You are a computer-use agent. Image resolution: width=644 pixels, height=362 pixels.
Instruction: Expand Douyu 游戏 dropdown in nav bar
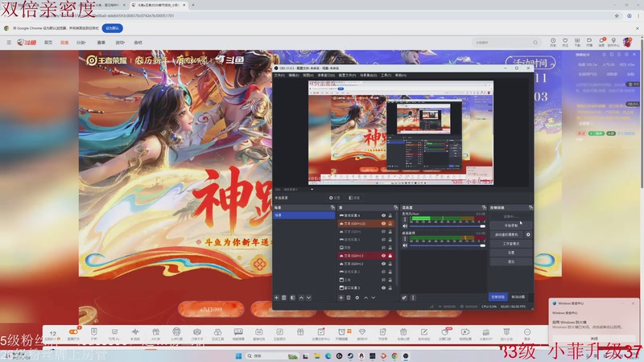(120, 43)
